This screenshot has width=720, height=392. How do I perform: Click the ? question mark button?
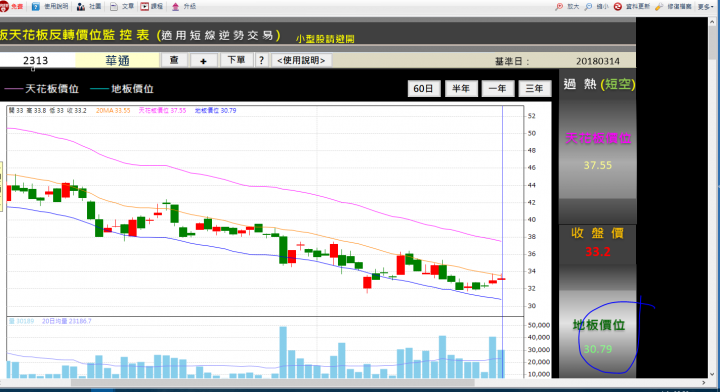point(261,60)
